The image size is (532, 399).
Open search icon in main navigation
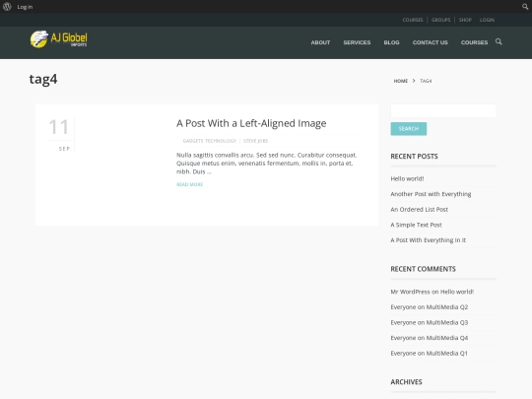click(x=499, y=41)
